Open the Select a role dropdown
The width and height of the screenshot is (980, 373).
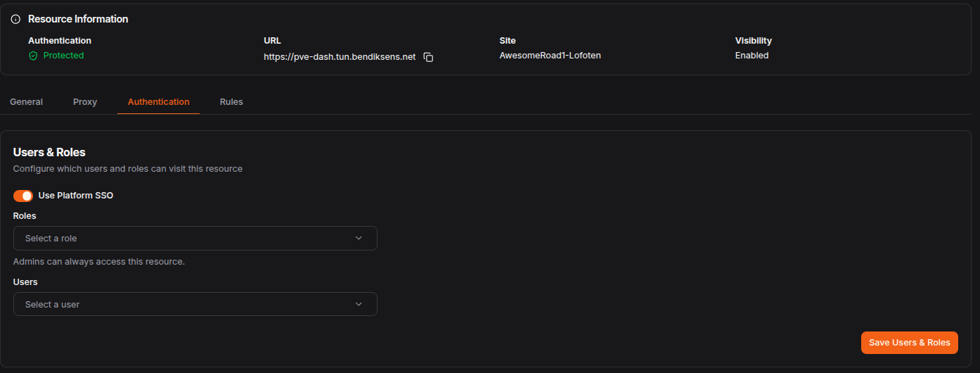[195, 238]
